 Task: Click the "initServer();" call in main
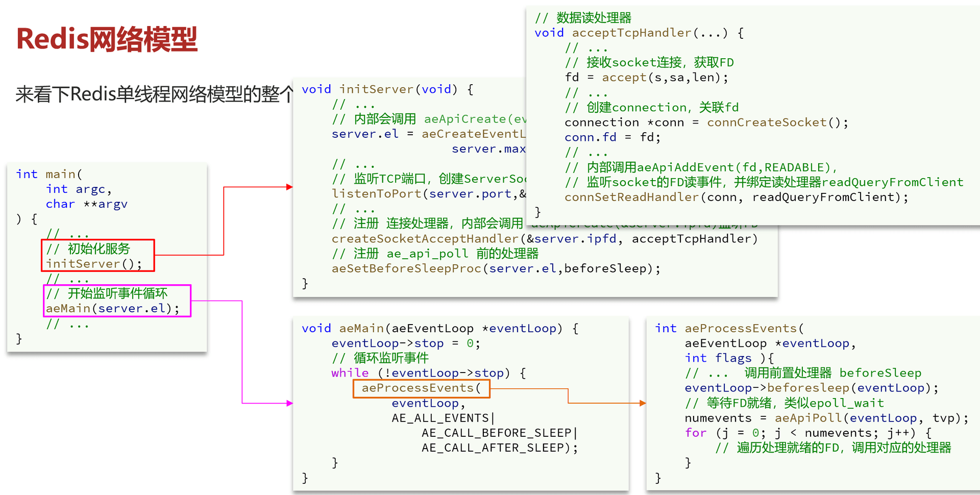coord(94,264)
